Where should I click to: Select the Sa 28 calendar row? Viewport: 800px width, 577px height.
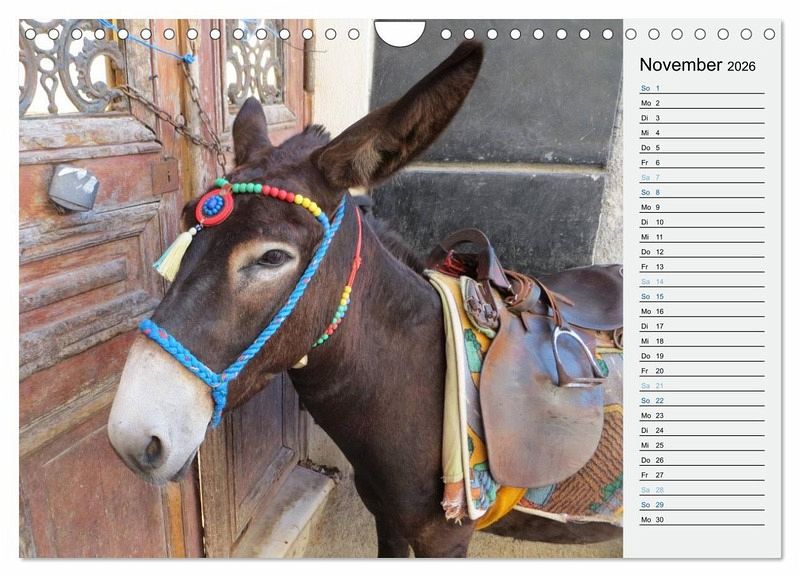(702, 490)
